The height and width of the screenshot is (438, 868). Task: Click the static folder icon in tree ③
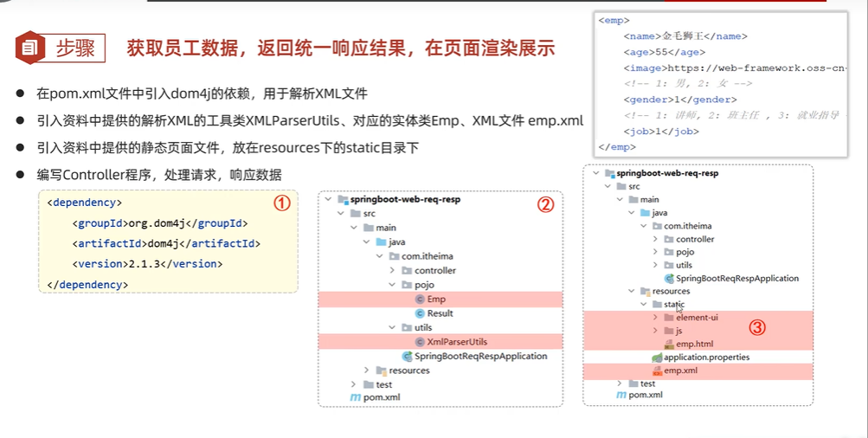[657, 305]
